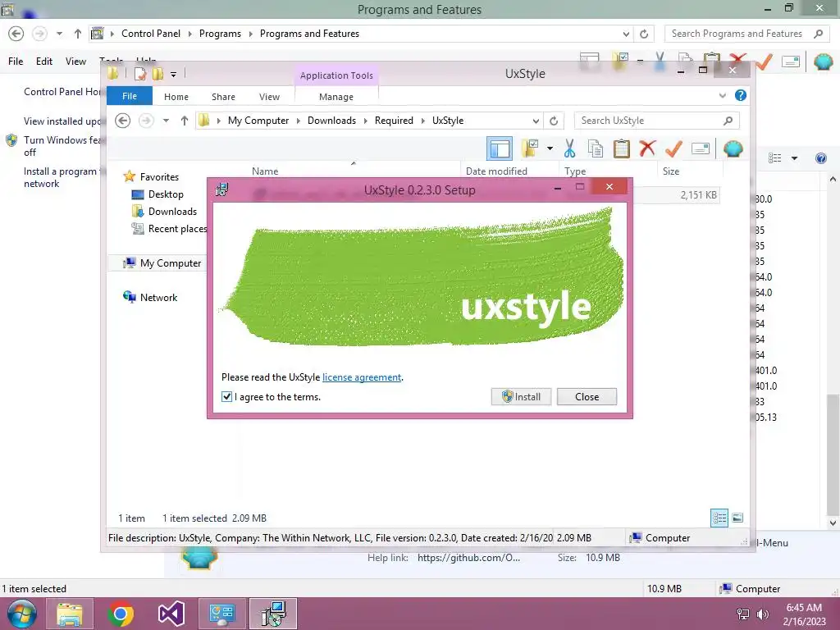Click Turn Windows features on or off link
Image resolution: width=840 pixels, height=630 pixels.
(62, 146)
